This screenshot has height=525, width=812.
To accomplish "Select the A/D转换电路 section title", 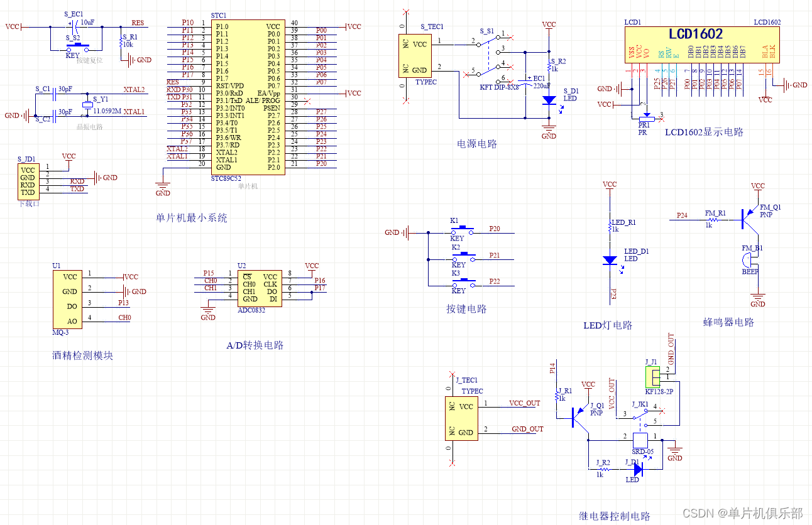I will coord(255,345).
